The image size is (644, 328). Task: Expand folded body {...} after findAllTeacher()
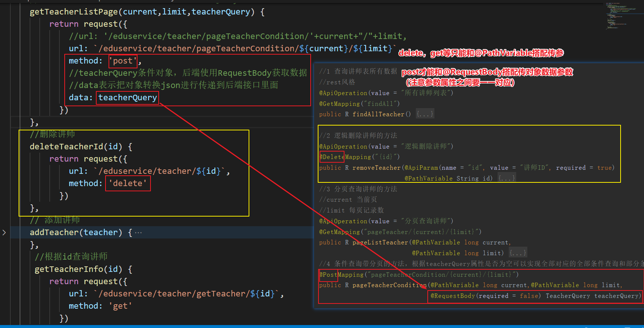click(425, 114)
